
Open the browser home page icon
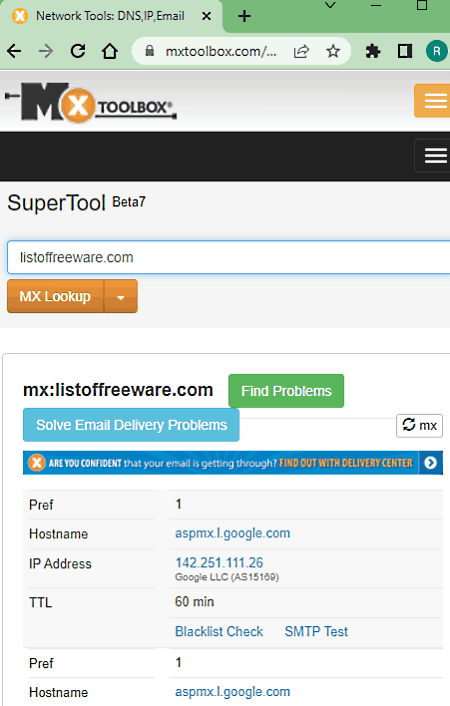[110, 51]
